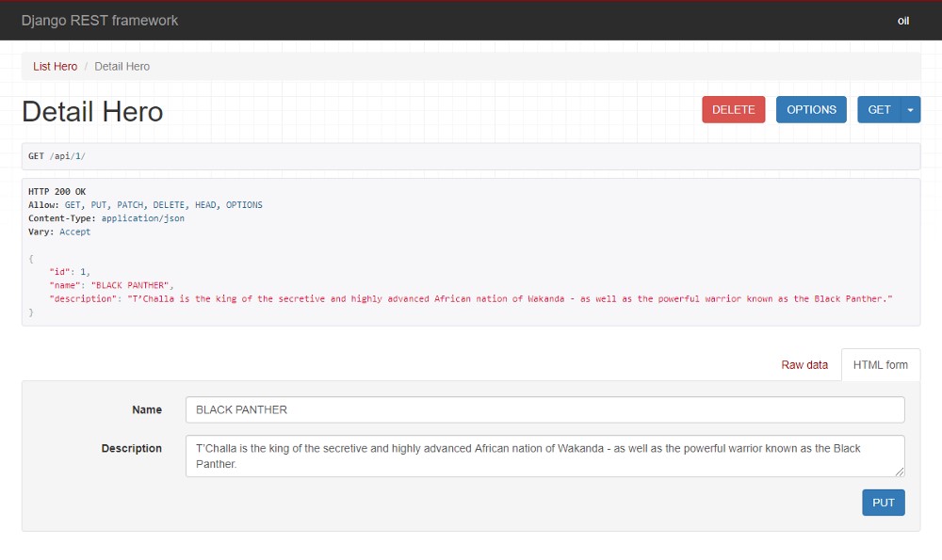942x560 pixels.
Task: Click the Allow methods header line
Action: point(145,205)
